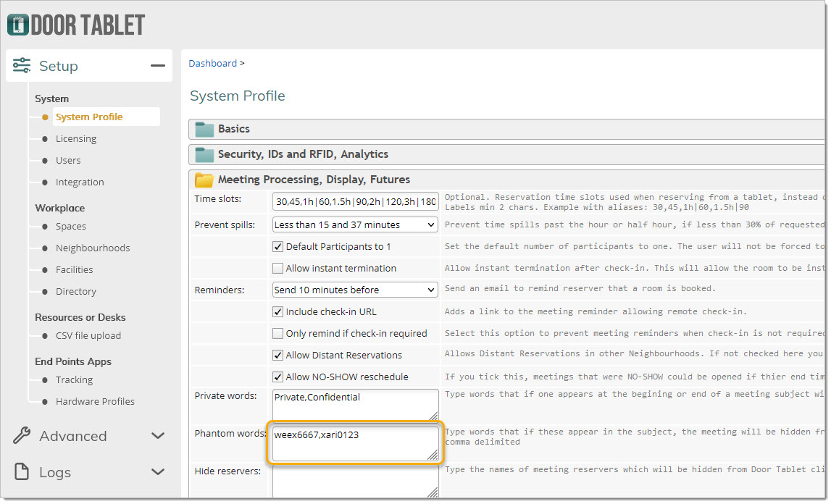Click the Phantom words text field
The image size is (831, 504).
pyautogui.click(x=355, y=443)
